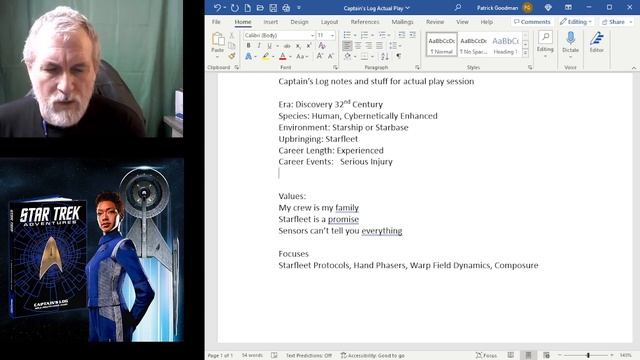Screen dimensions: 640x360
Task: Cut selection with the scissors icon
Action: (x=232, y=36)
